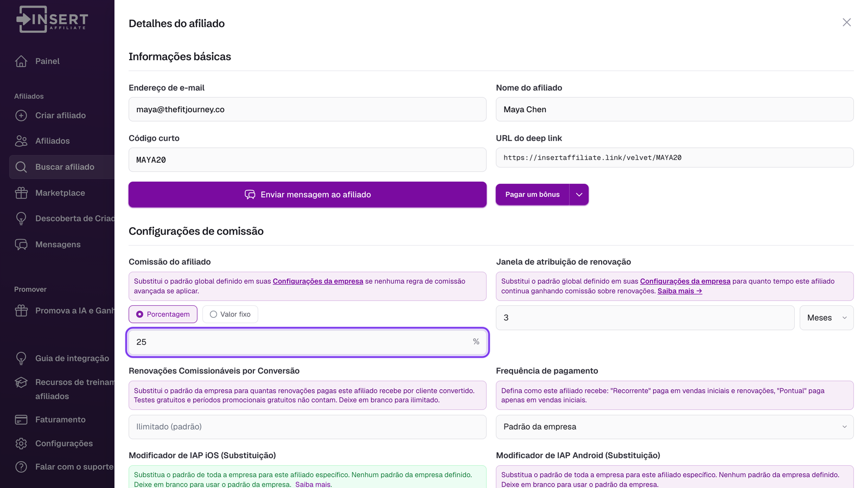This screenshot has height=488, width=868.
Task: Click the Informações básicas heading
Action: [180, 57]
